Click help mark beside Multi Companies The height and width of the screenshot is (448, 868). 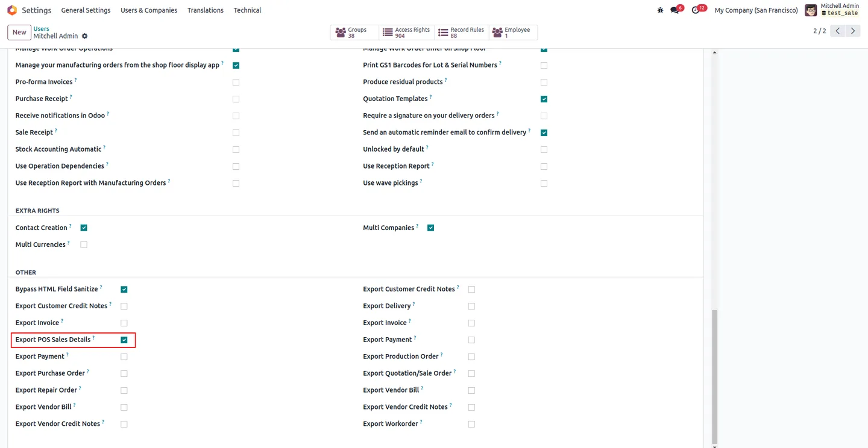[x=417, y=226]
